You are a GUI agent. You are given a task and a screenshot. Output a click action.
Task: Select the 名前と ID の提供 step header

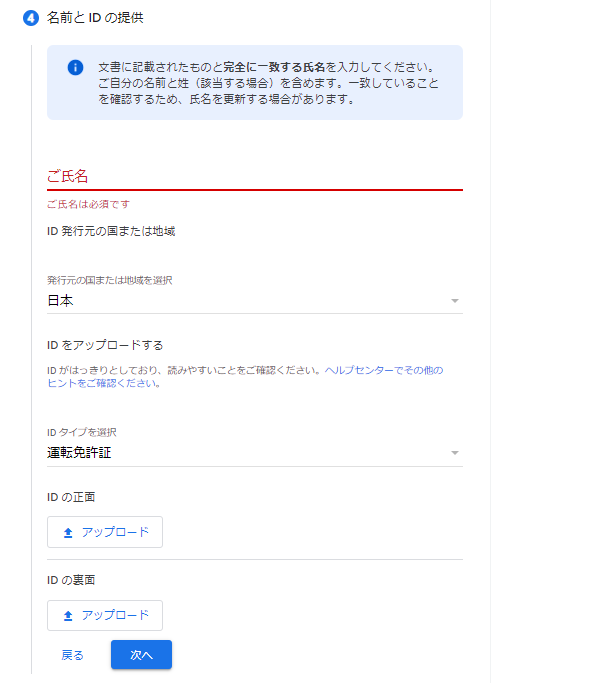pyautogui.click(x=95, y=18)
